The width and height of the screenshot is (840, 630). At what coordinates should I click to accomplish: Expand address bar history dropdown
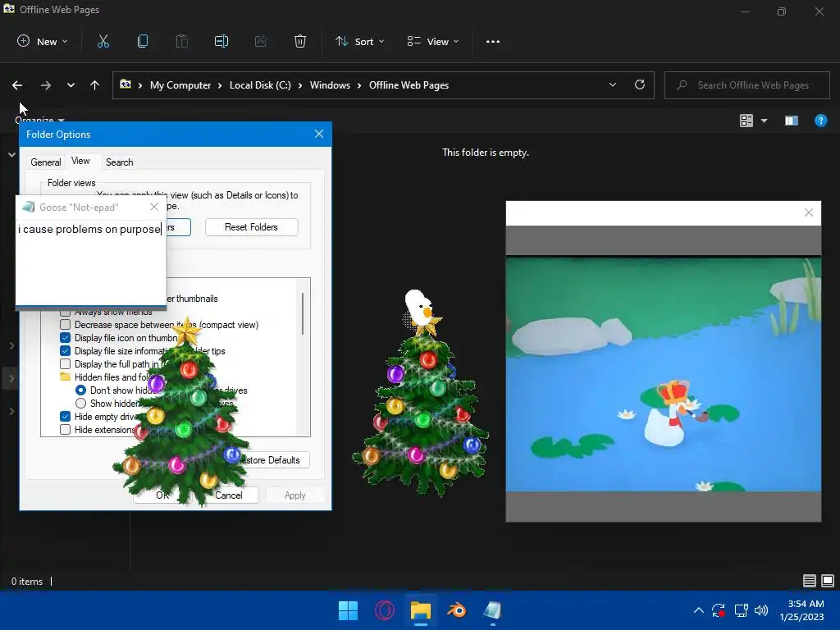pyautogui.click(x=613, y=84)
